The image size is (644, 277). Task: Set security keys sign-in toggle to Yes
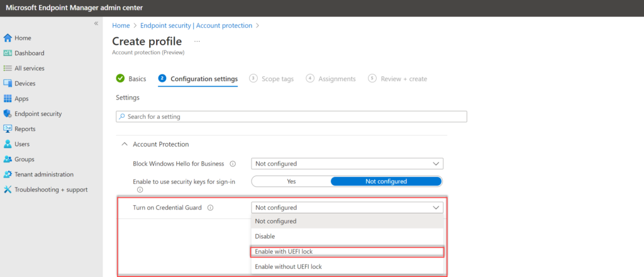[x=291, y=181]
